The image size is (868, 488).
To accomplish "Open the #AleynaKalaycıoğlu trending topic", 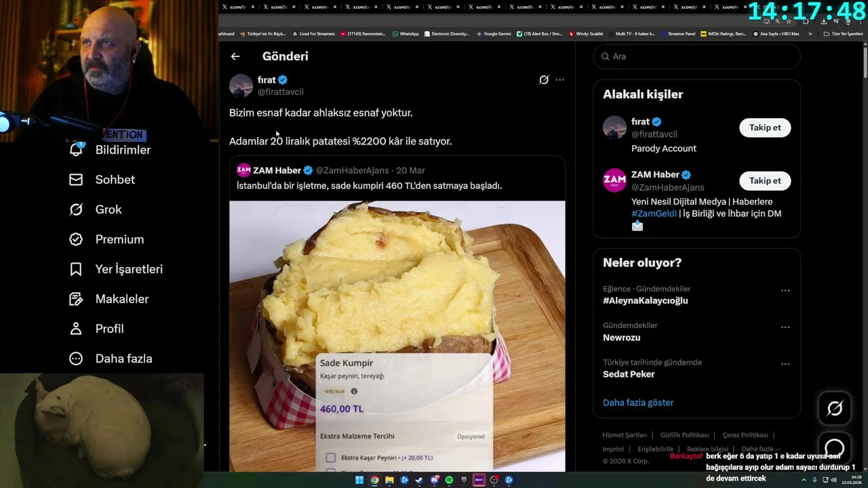I will click(x=645, y=300).
